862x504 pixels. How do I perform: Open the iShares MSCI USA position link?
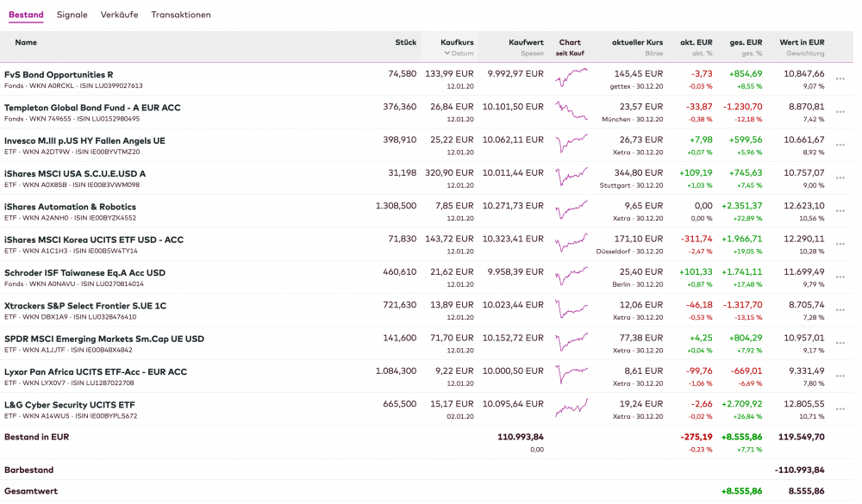[x=75, y=173]
